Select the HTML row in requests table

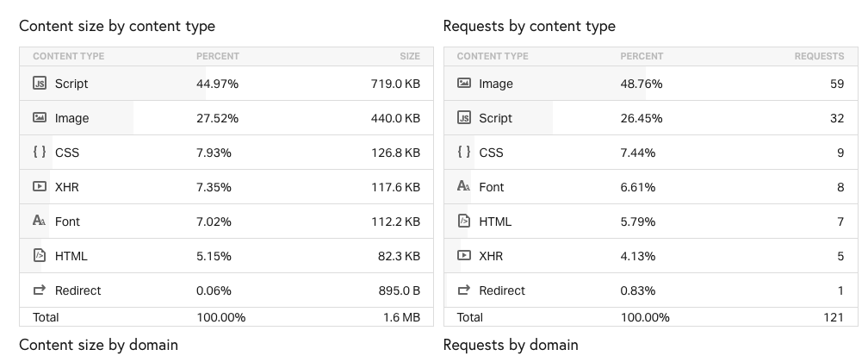(x=650, y=222)
